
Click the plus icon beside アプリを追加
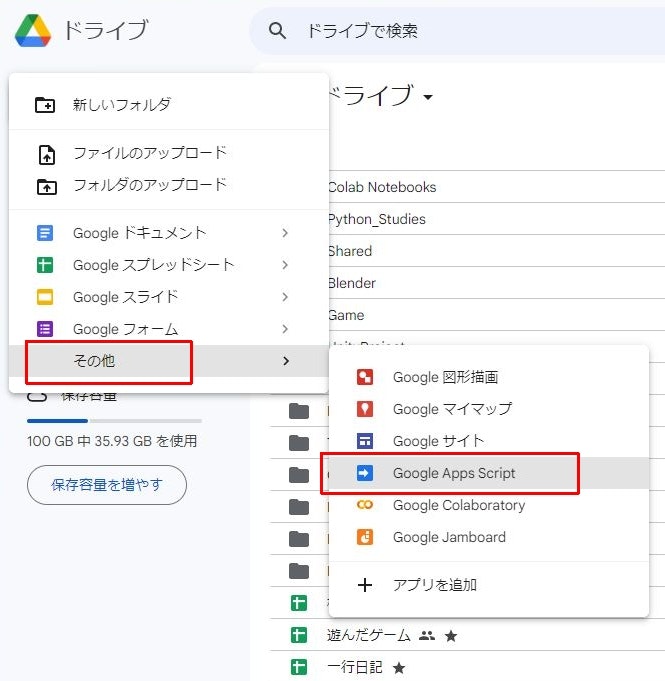[x=365, y=585]
